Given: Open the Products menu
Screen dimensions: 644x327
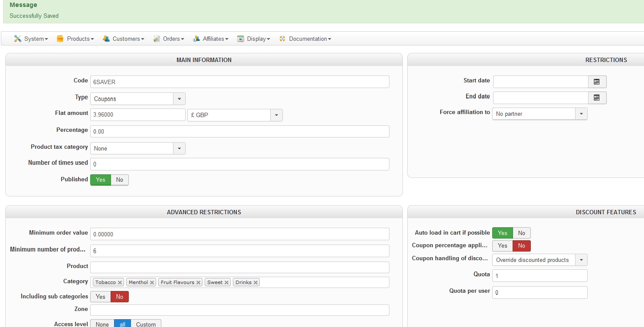Looking at the screenshot, I should (x=76, y=39).
